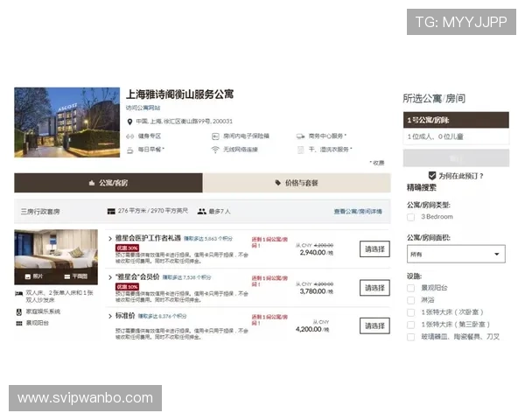Viewport: 525px width, 420px height.
Task: Expand the 标准价 rate details
Action: pos(110,316)
